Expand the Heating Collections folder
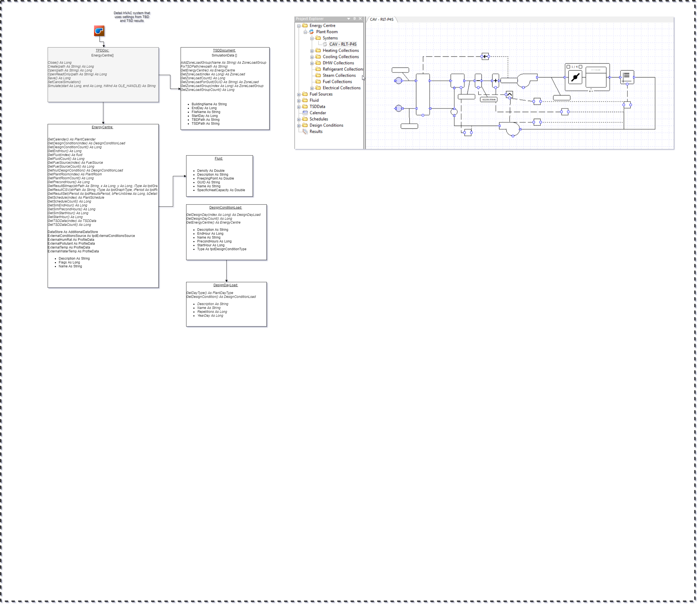700x606 pixels. click(312, 51)
